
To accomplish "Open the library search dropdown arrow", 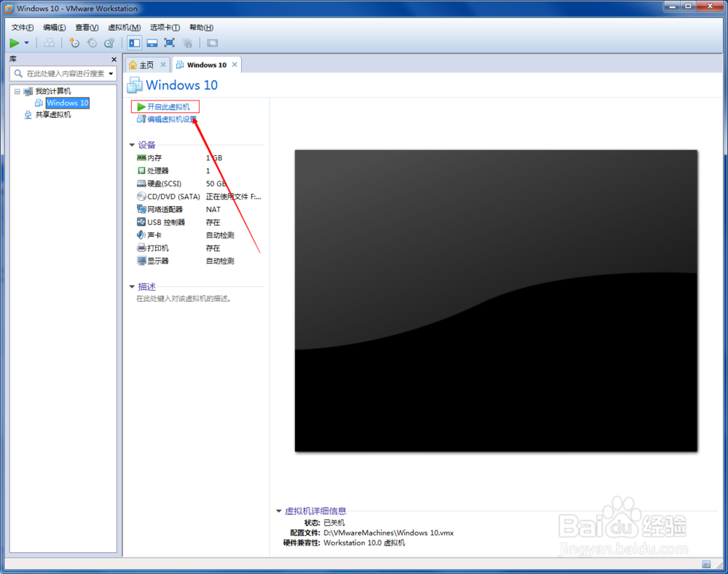I will coord(111,74).
